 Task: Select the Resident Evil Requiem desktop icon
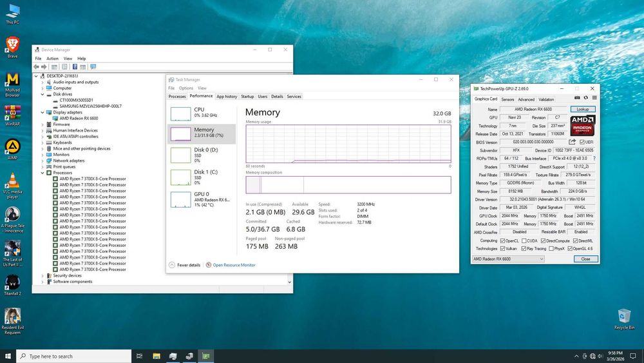tap(12, 322)
